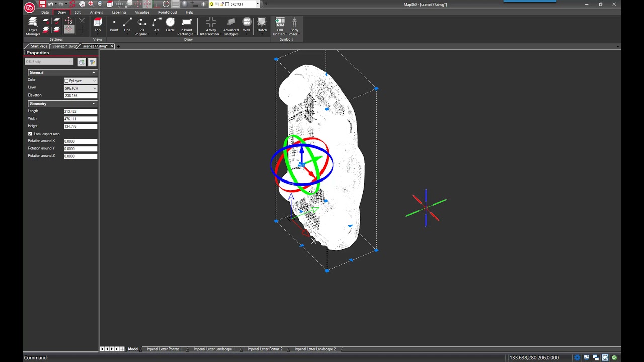Image resolution: width=644 pixels, height=362 pixels.
Task: Open the Visualize ribbon tab
Action: pos(142,12)
